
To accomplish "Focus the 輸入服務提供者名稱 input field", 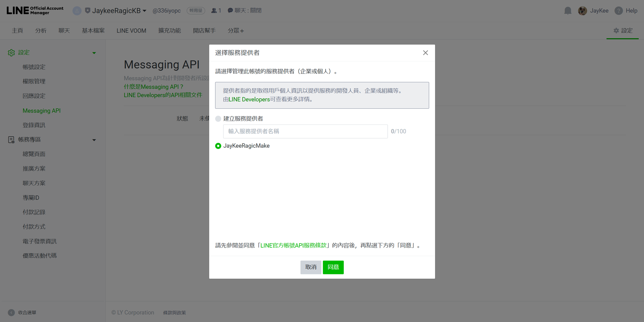I will tap(305, 131).
